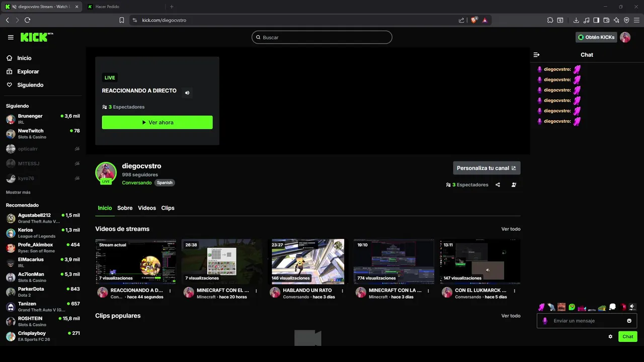The image size is (644, 362).
Task: Click the green Ver ahora button
Action: 157,122
